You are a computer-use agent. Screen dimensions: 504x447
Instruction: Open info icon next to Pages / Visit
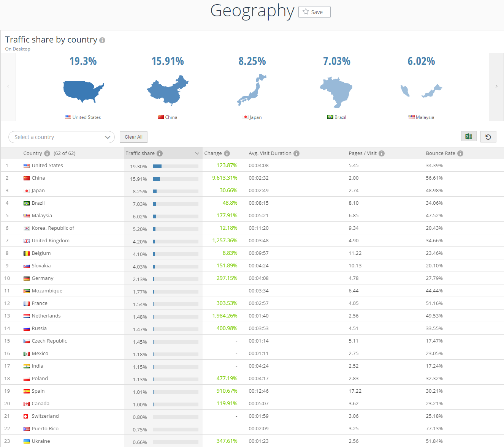click(x=382, y=153)
